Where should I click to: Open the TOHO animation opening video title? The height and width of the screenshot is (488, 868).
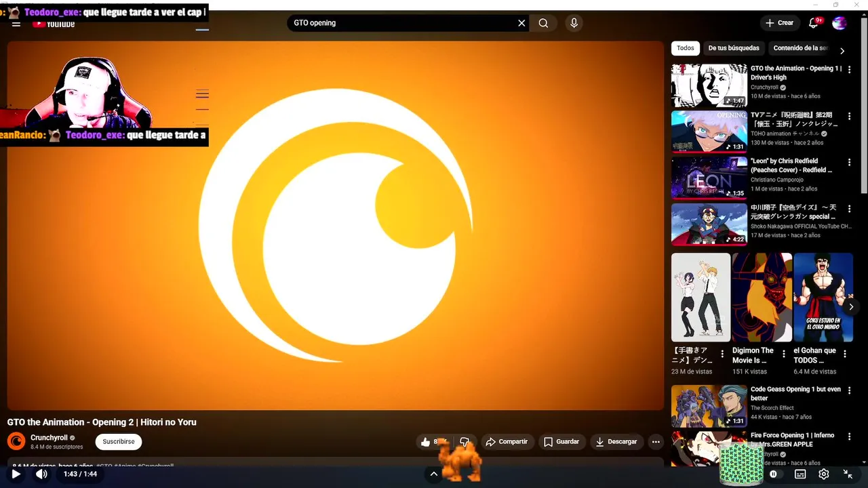click(x=794, y=119)
